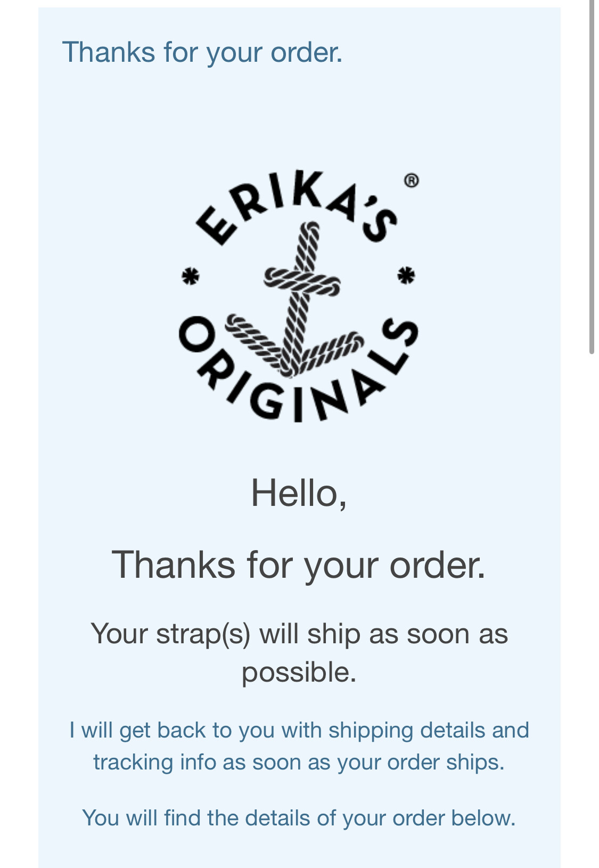Click the curved ORIGINALS text in the logo

(x=298, y=373)
